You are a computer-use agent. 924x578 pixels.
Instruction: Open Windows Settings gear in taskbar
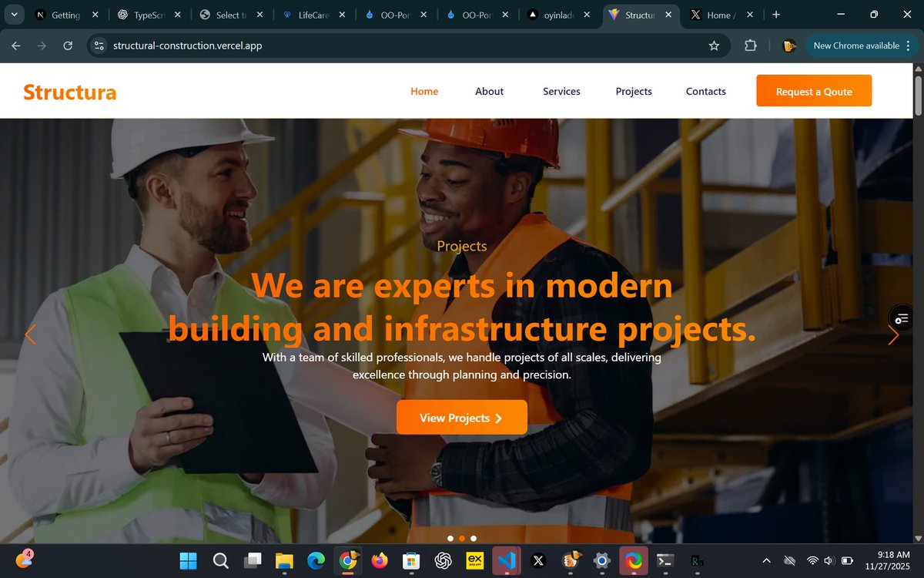pos(602,560)
